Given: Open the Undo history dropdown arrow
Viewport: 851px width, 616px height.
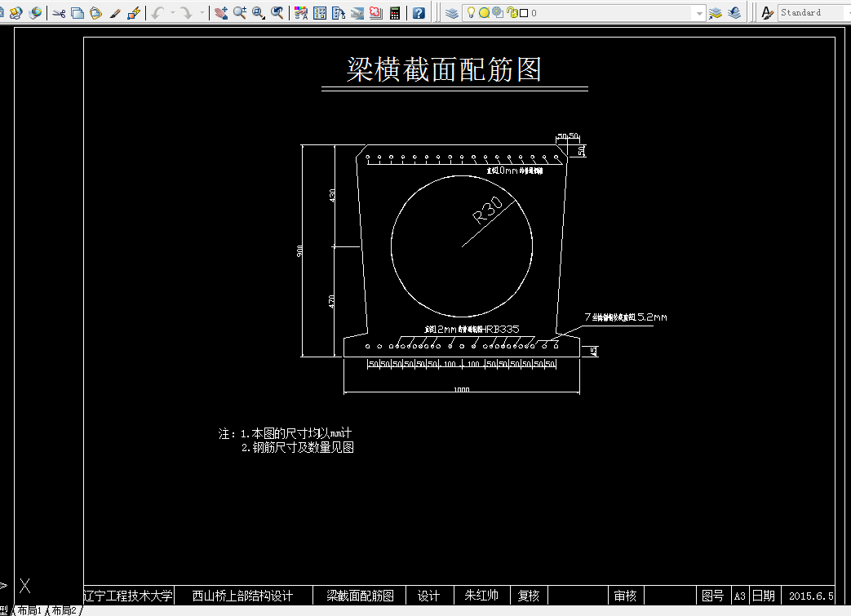Looking at the screenshot, I should [173, 12].
